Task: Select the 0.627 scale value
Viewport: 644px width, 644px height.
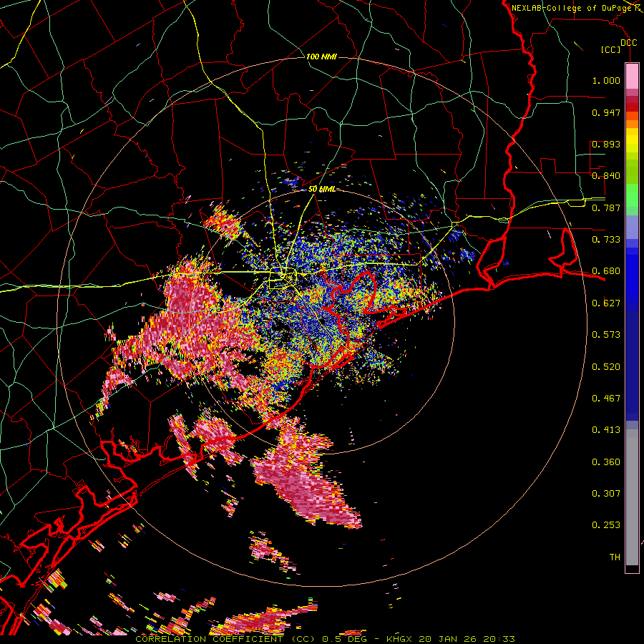Action: (606, 303)
